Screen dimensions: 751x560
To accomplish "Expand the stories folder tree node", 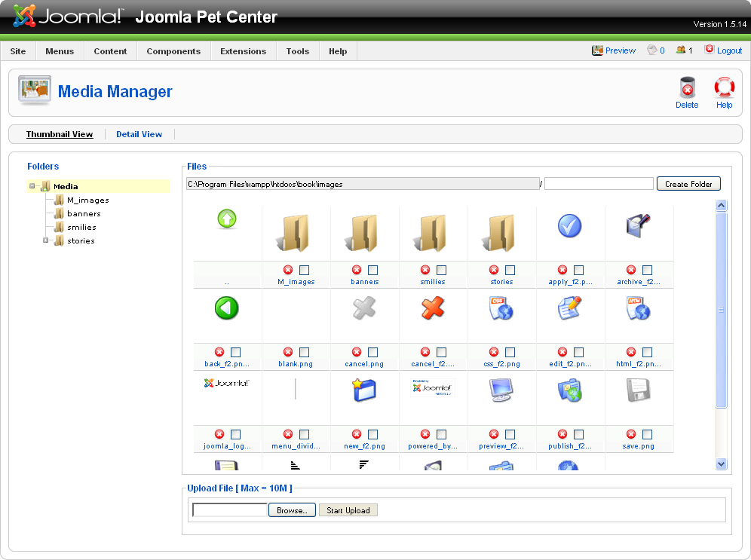I will click(45, 240).
